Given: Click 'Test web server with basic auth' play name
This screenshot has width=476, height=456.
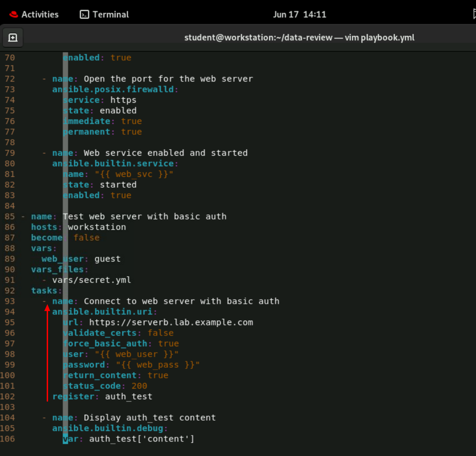Looking at the screenshot, I should (144, 217).
